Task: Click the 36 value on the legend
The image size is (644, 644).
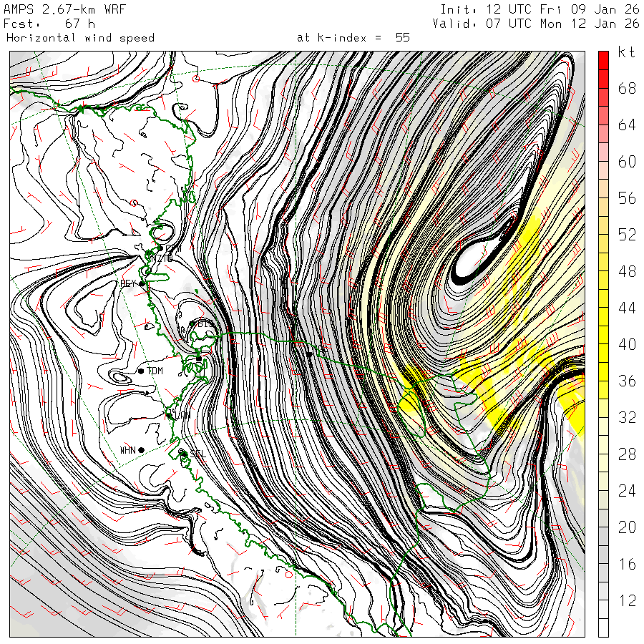Action: (x=627, y=381)
